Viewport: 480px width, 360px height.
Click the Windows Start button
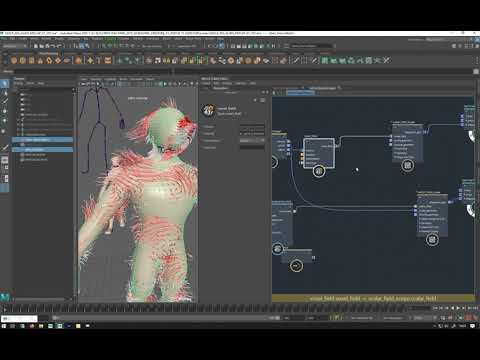[x=4, y=326]
